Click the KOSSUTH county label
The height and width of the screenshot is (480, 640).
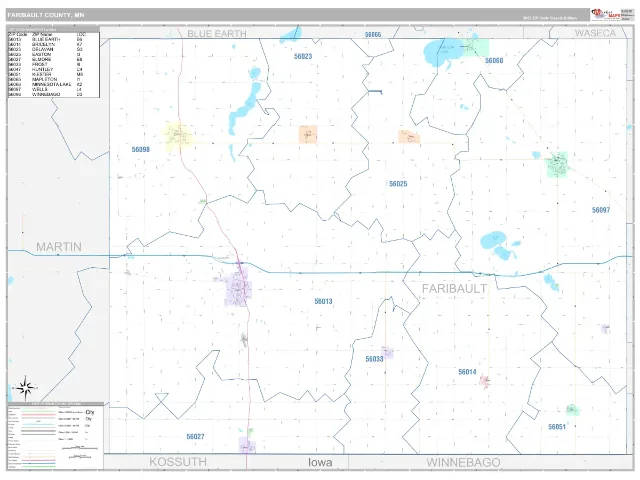coord(178,462)
